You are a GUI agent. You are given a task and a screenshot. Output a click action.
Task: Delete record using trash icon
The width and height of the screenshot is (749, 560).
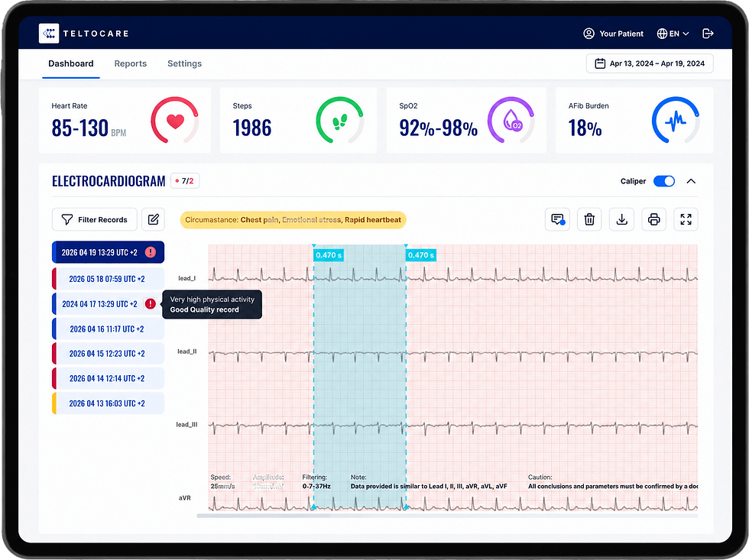point(589,219)
